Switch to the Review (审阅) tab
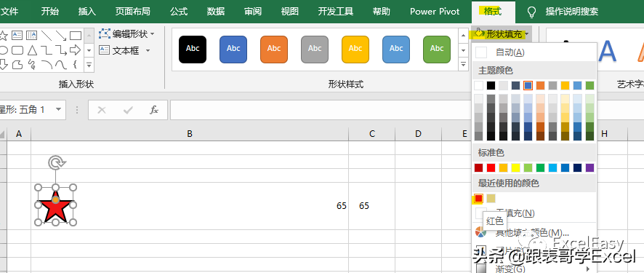Screen dimensions: 644x273 point(253,12)
